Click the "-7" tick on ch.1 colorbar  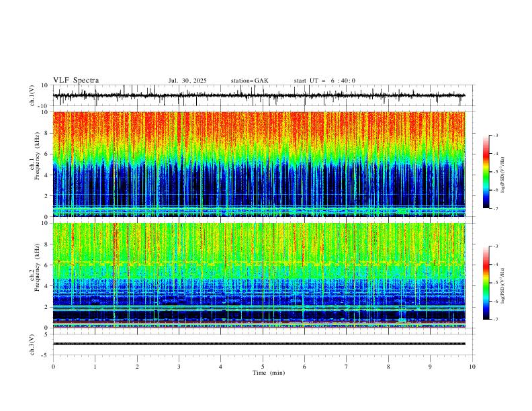[x=496, y=209]
